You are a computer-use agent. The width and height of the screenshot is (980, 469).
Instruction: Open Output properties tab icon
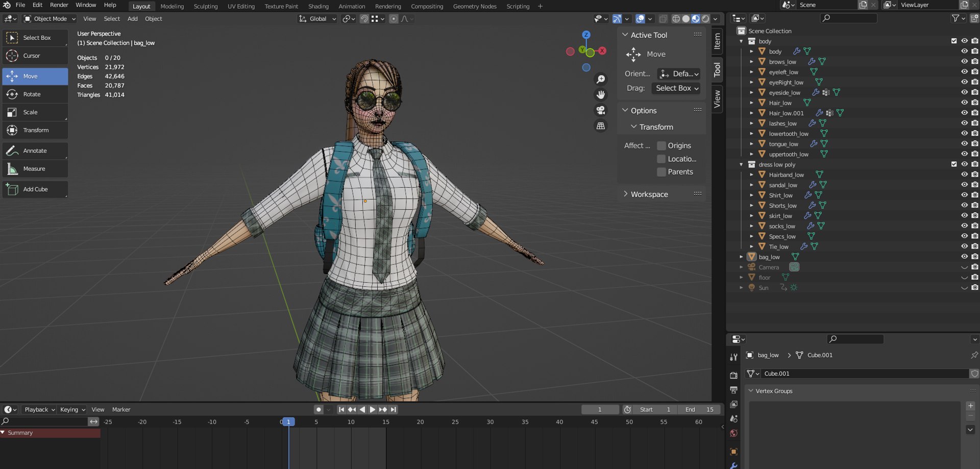click(x=733, y=390)
